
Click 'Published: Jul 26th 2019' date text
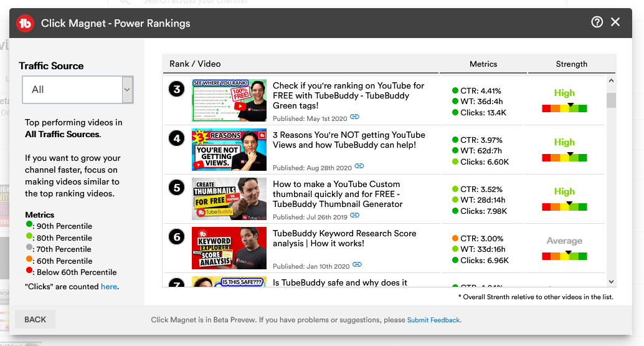pyautogui.click(x=310, y=218)
